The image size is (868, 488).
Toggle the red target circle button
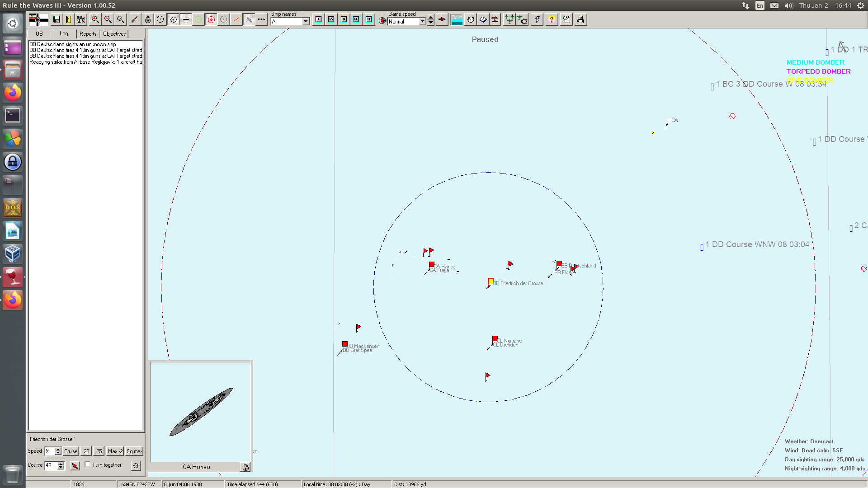(211, 19)
